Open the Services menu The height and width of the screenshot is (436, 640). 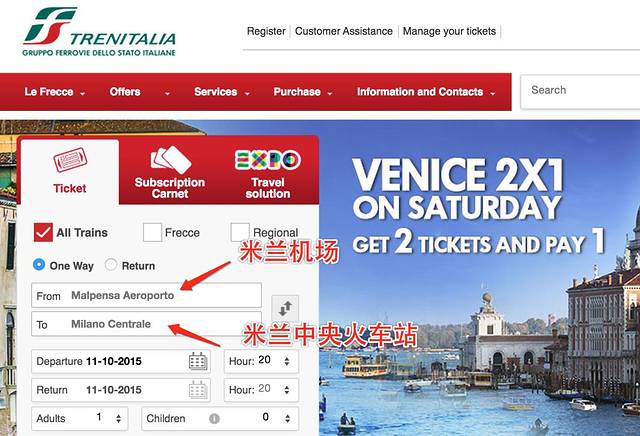[x=222, y=92]
